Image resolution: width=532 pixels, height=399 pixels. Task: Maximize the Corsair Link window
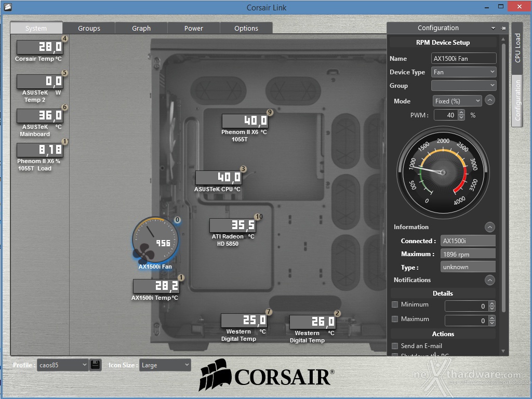point(501,6)
